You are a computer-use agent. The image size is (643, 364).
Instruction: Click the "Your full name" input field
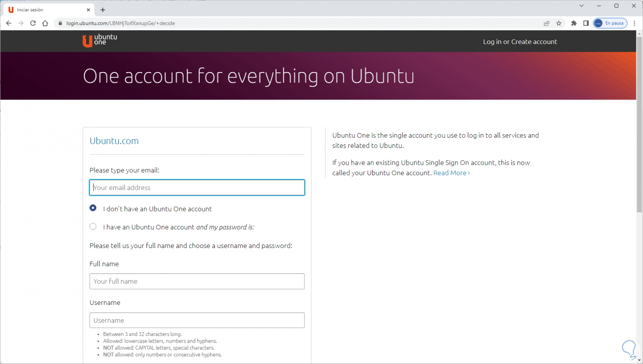(x=197, y=281)
